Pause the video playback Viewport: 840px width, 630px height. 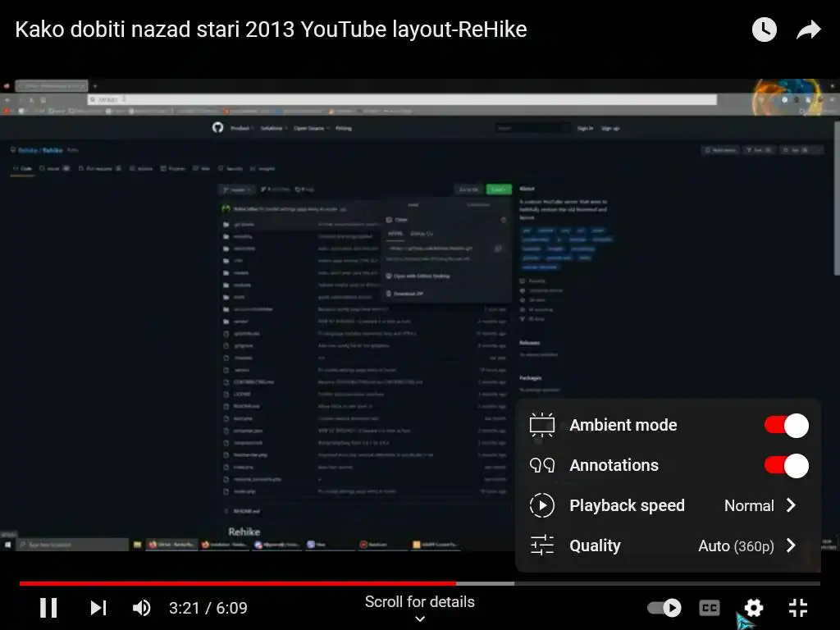click(48, 608)
